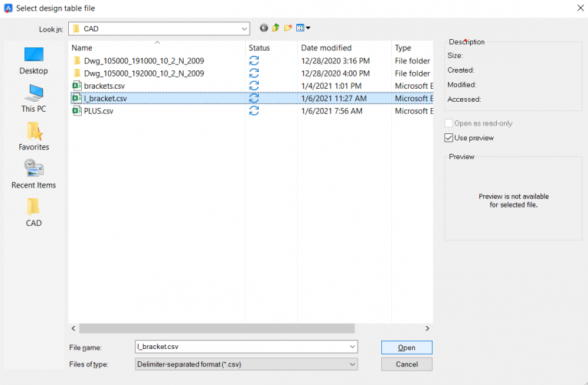588x385 pixels.
Task: Open CAD folder shortcut in sidebar
Action: [x=34, y=213]
